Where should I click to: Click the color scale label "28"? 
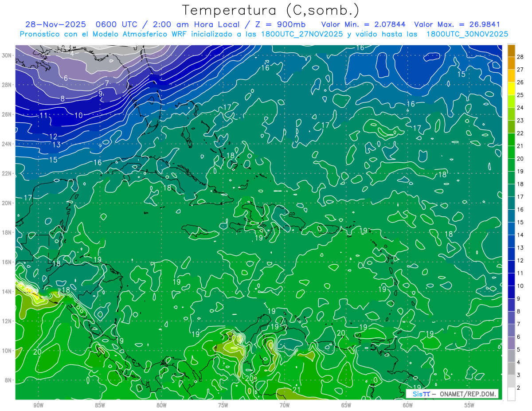[x=520, y=57]
